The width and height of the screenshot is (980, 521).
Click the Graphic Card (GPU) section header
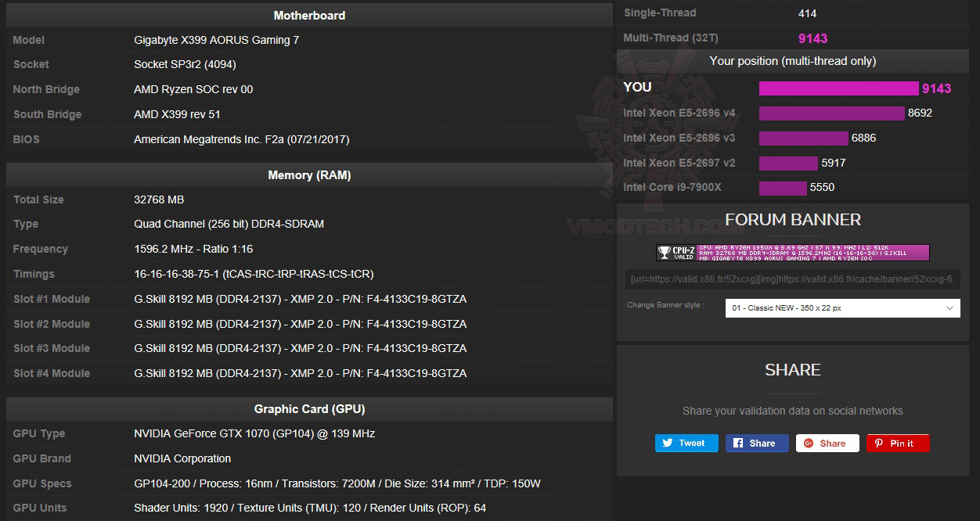[x=309, y=409]
